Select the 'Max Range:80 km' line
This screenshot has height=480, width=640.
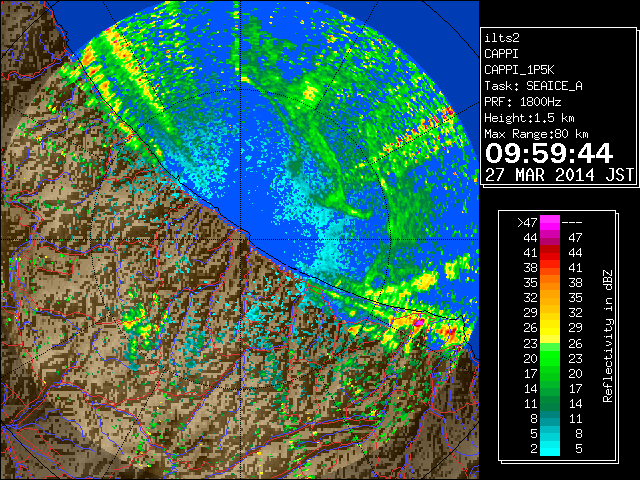[x=536, y=134]
